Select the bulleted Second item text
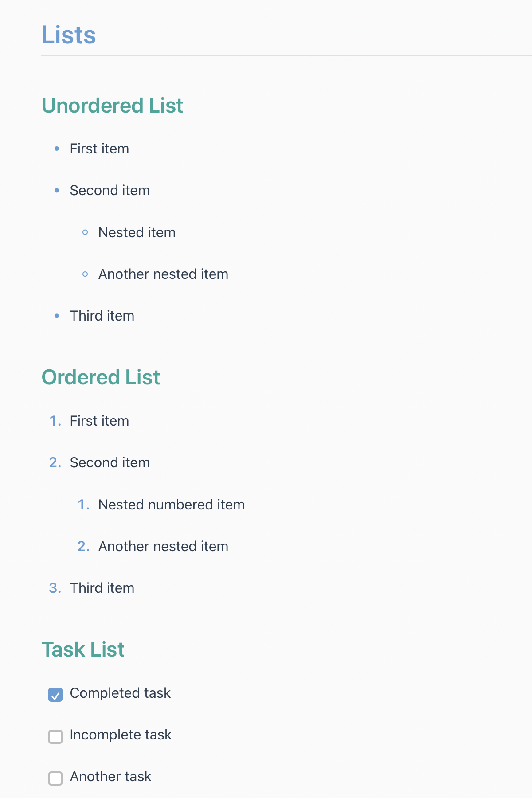 tap(110, 190)
